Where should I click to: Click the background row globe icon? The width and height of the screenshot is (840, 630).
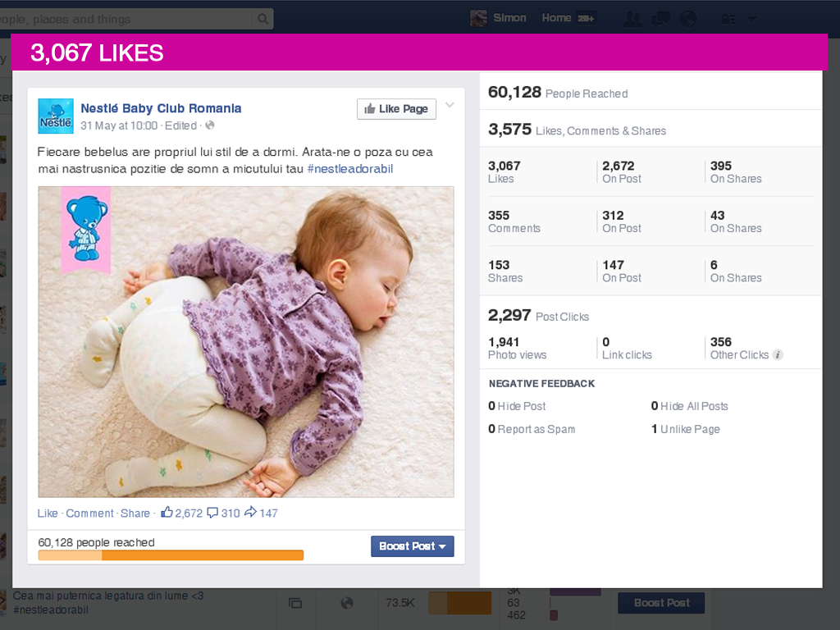(x=347, y=603)
